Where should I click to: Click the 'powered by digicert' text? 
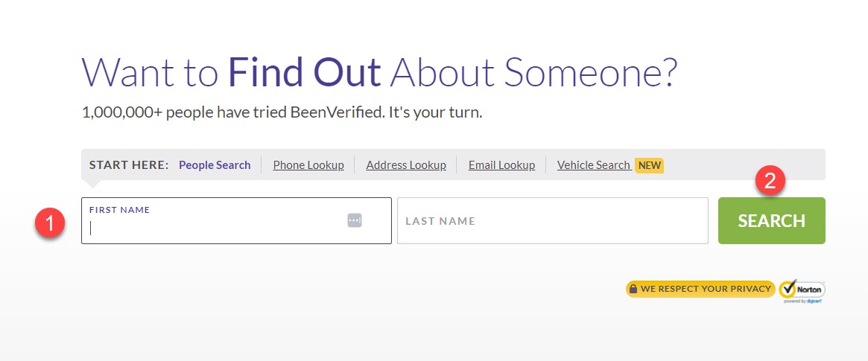tap(802, 301)
